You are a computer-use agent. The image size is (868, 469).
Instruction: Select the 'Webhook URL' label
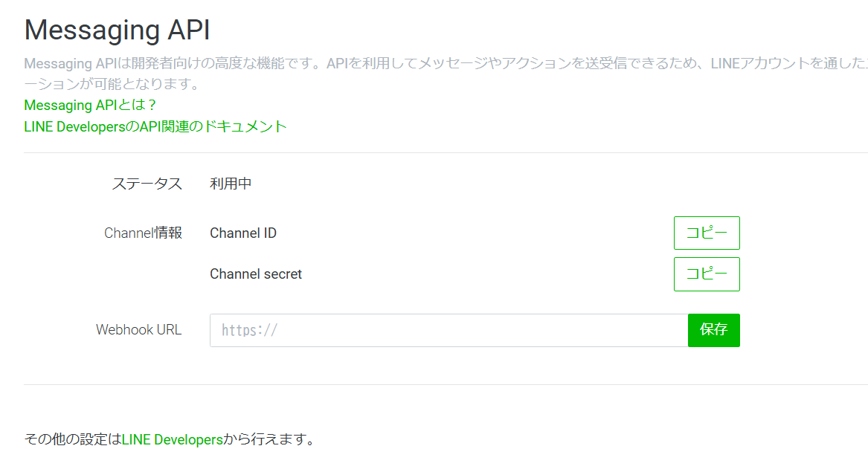[x=139, y=330]
